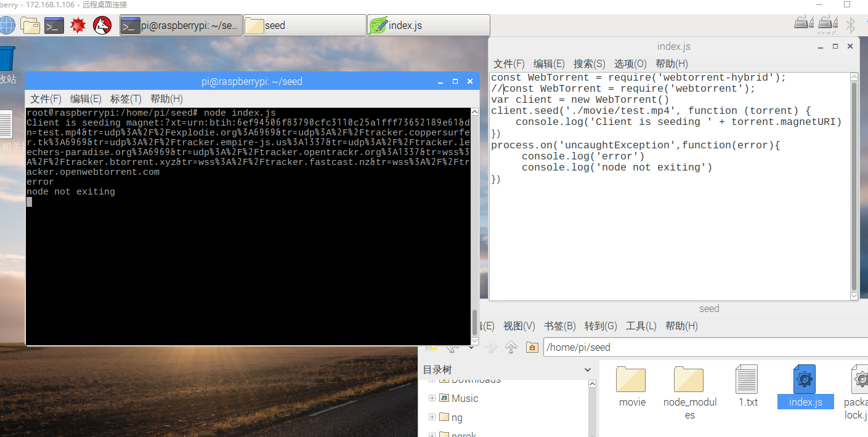Open file manager 转到(G) menu
Viewport: 868px width, 437px height.
coord(601,326)
